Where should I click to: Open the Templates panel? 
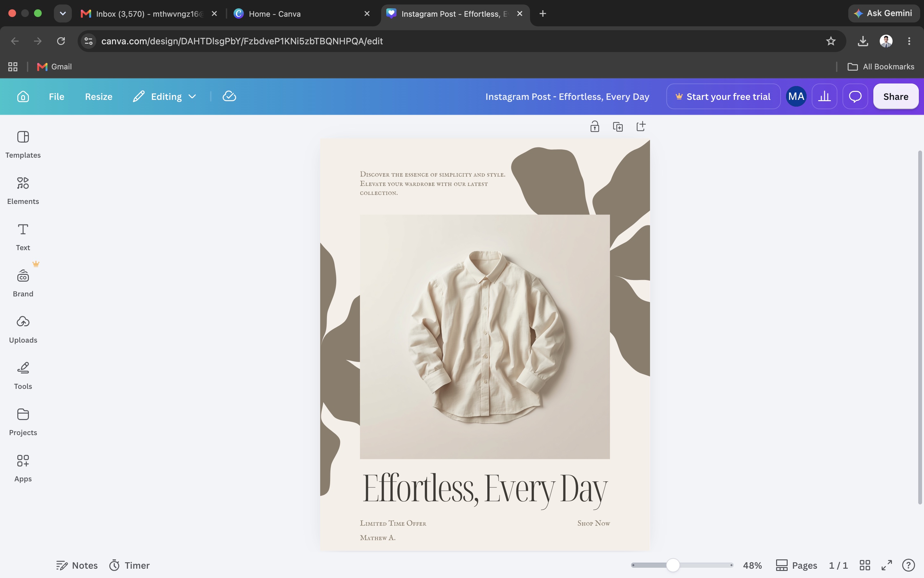[23, 144]
